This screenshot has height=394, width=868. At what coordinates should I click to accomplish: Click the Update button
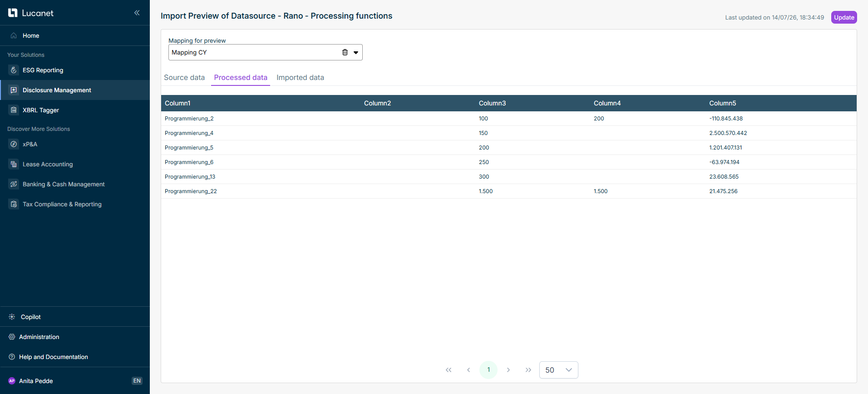(844, 17)
